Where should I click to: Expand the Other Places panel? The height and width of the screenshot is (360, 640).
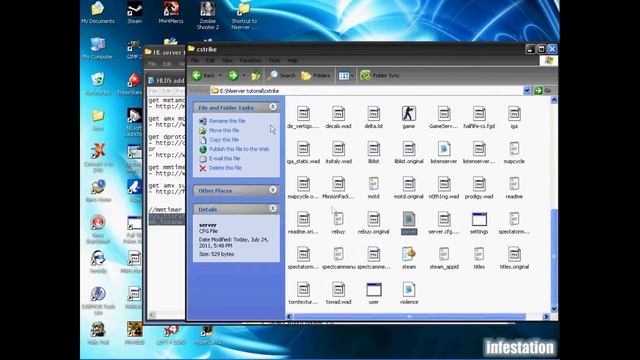(x=273, y=190)
